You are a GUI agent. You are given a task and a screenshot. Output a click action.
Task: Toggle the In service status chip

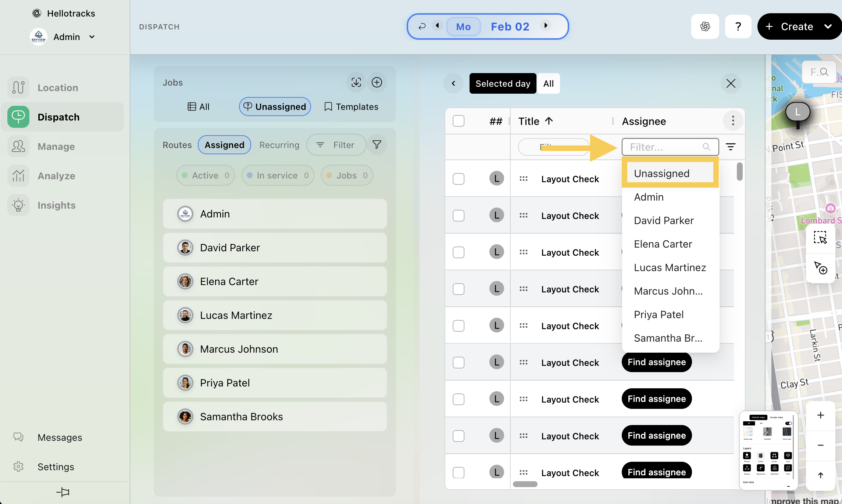pos(278,175)
